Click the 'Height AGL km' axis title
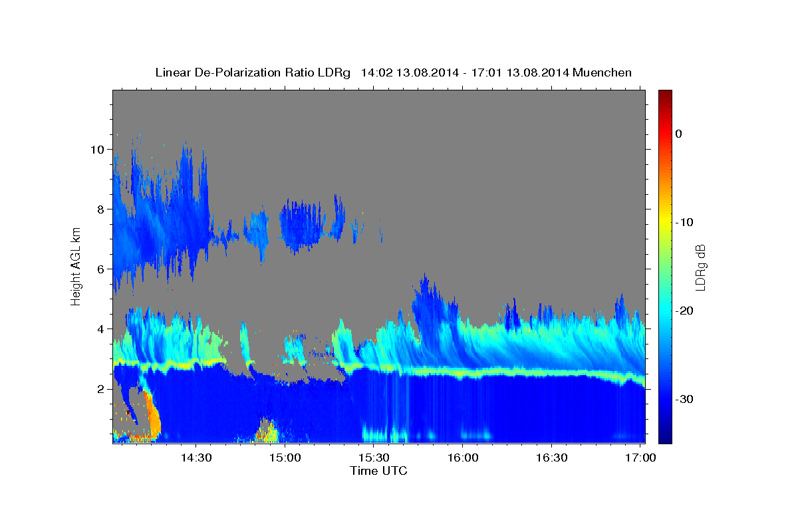 tap(76, 266)
